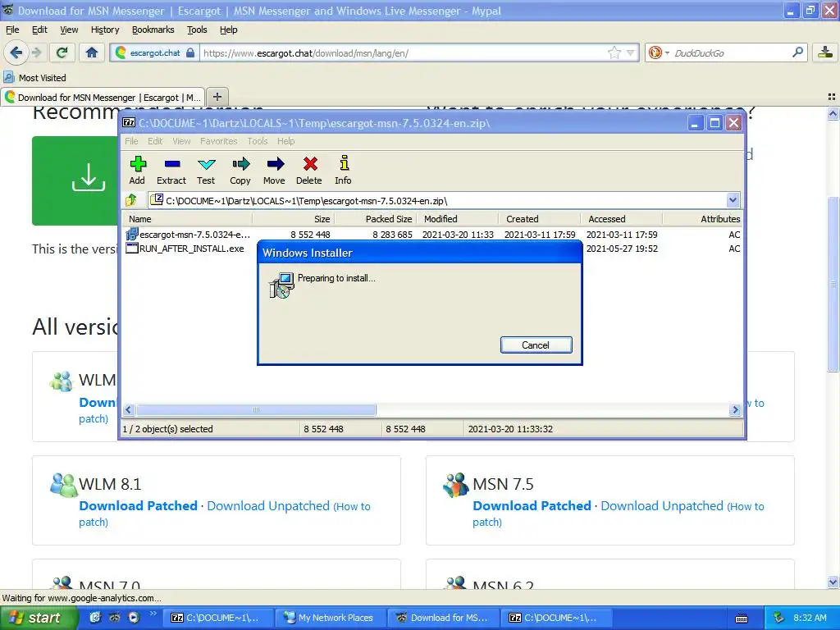Image resolution: width=840 pixels, height=630 pixels.
Task: Open the browser Downloads button
Action: (825, 52)
